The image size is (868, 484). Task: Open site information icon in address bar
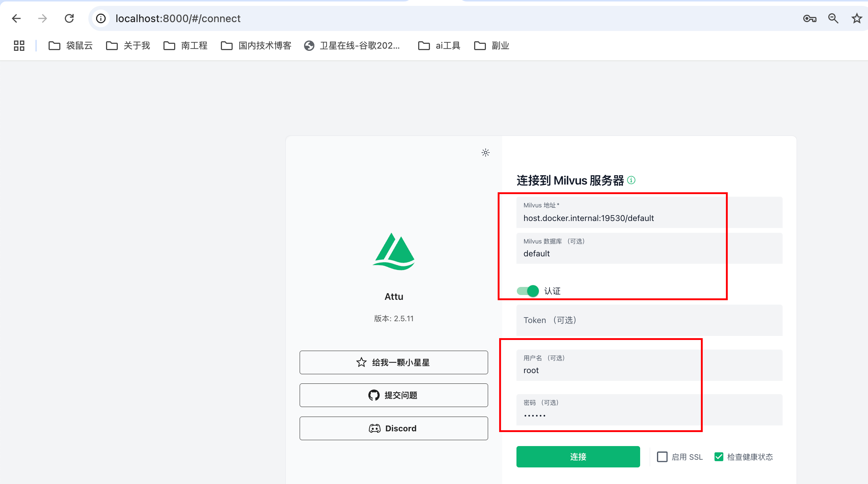pyautogui.click(x=101, y=18)
